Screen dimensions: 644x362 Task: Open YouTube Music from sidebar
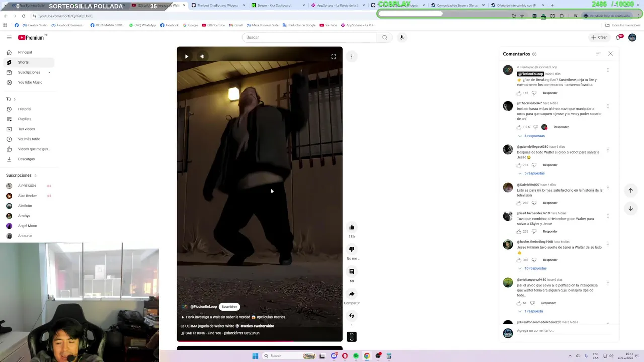coord(28,82)
